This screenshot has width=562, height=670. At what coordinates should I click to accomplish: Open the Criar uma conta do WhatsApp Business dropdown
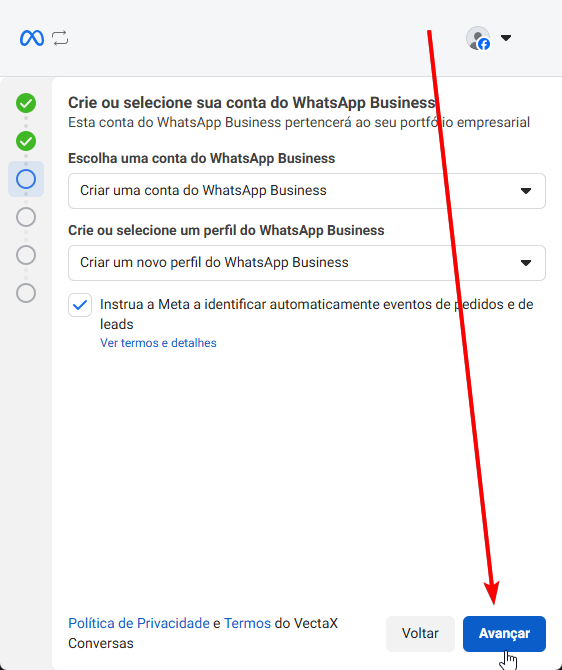pyautogui.click(x=307, y=191)
